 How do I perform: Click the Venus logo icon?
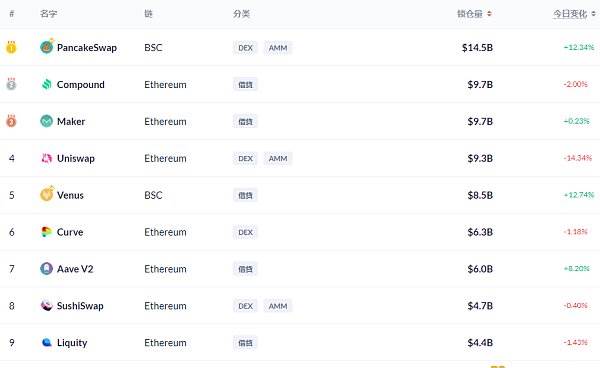click(x=47, y=194)
